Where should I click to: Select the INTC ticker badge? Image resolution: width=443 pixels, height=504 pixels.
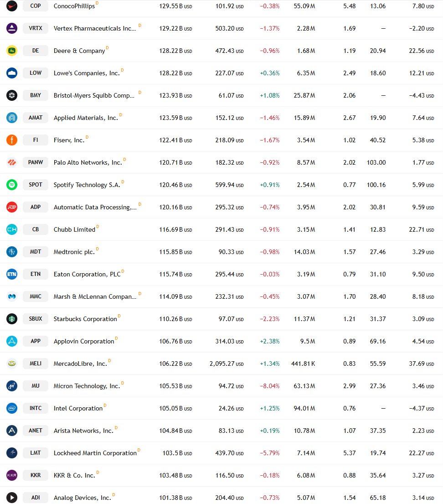tap(36, 408)
